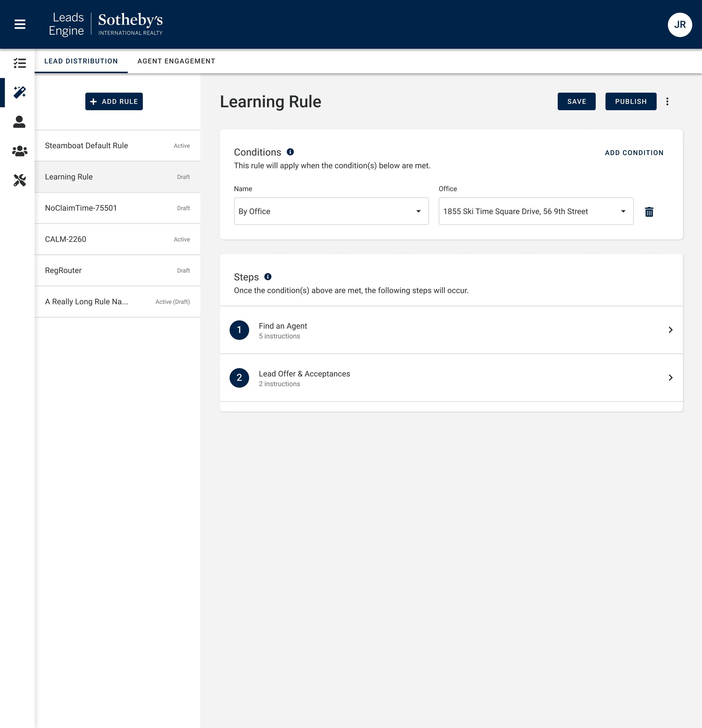The height and width of the screenshot is (728, 702).
Task: Click the 'Active (Draft)' status label
Action: [x=172, y=302]
